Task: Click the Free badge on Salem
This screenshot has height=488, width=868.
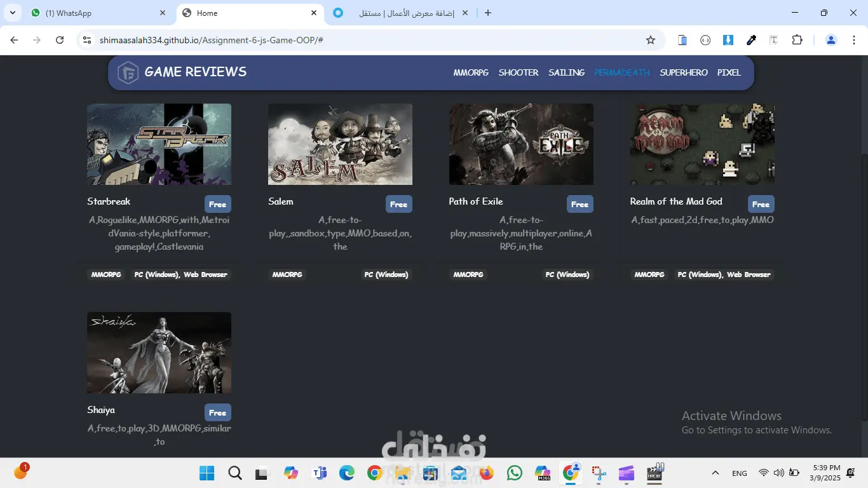Action: pyautogui.click(x=399, y=204)
